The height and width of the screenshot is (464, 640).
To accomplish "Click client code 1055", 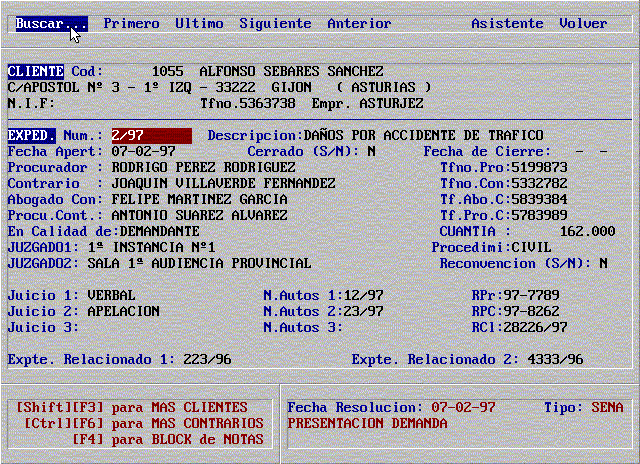I will pos(167,71).
